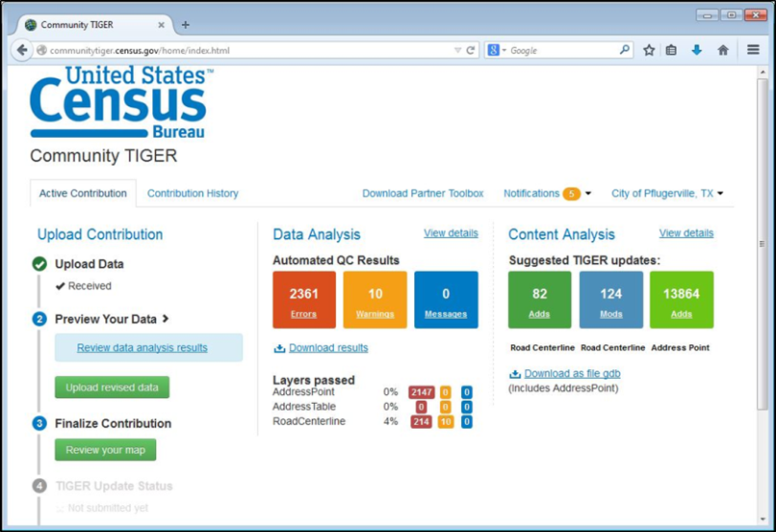Click the search magnifier icon
The height and width of the screenshot is (532, 776).
click(625, 50)
